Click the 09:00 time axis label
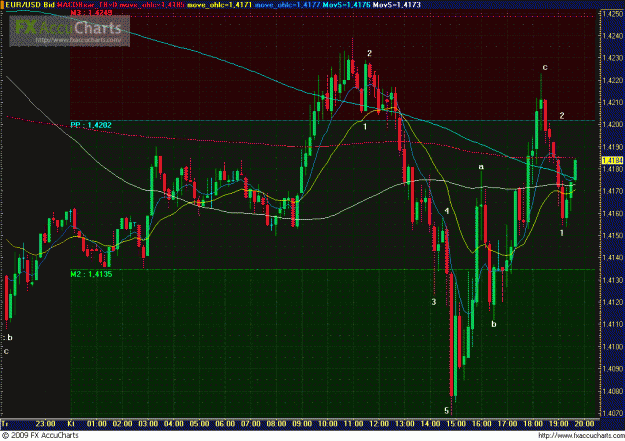Viewport: 625px width, 441px height. (x=302, y=423)
